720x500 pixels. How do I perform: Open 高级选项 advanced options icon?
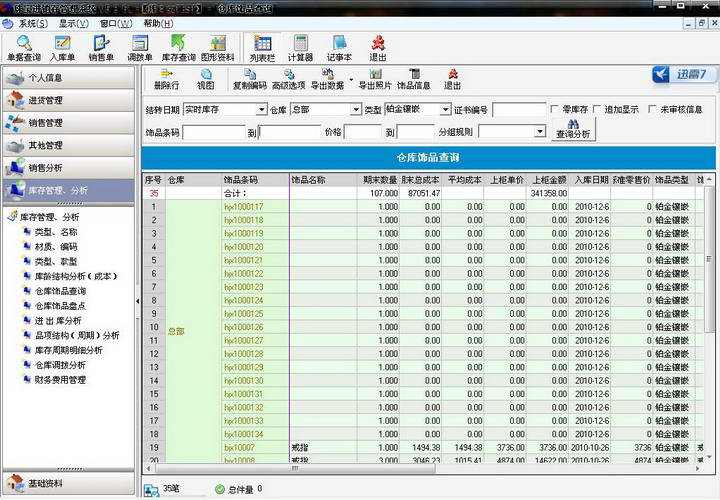(x=288, y=79)
